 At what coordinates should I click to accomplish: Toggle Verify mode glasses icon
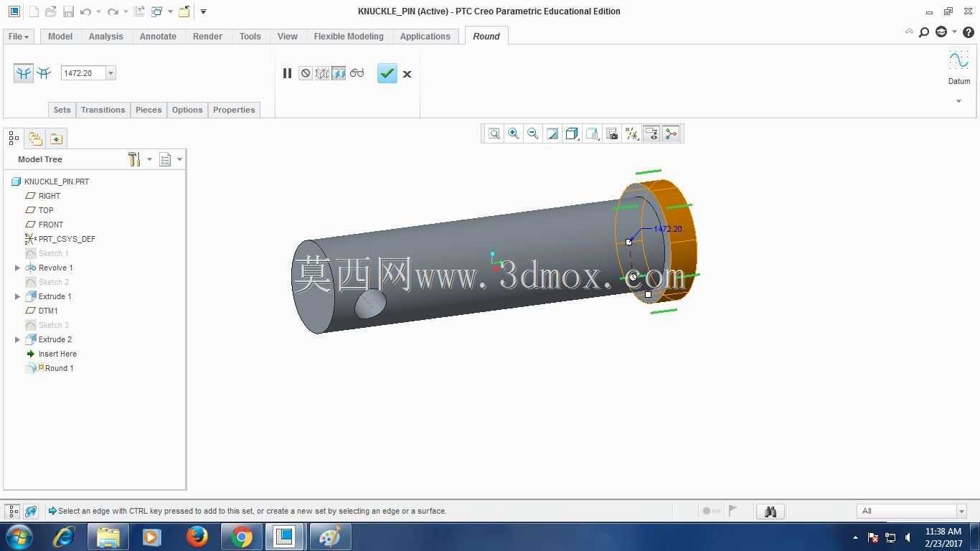pos(357,73)
